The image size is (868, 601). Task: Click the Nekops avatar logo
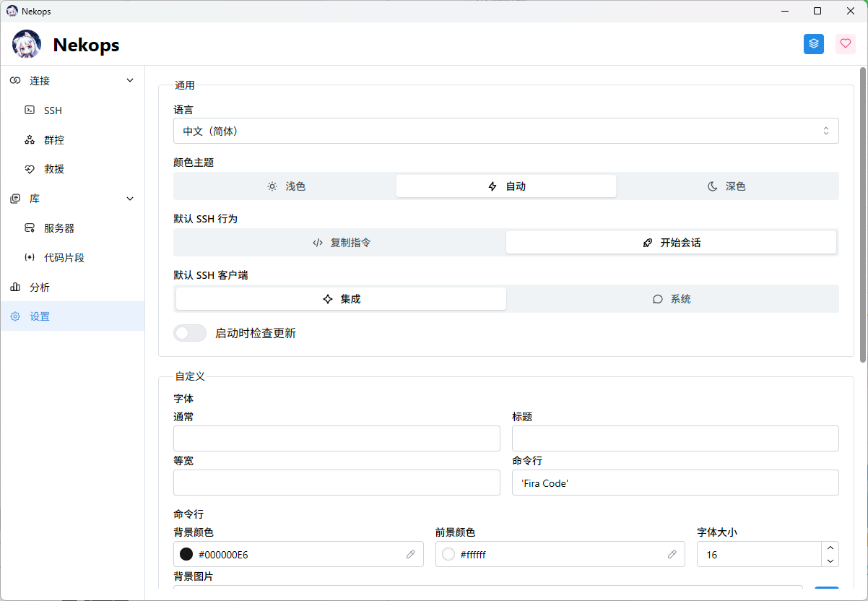(x=27, y=45)
